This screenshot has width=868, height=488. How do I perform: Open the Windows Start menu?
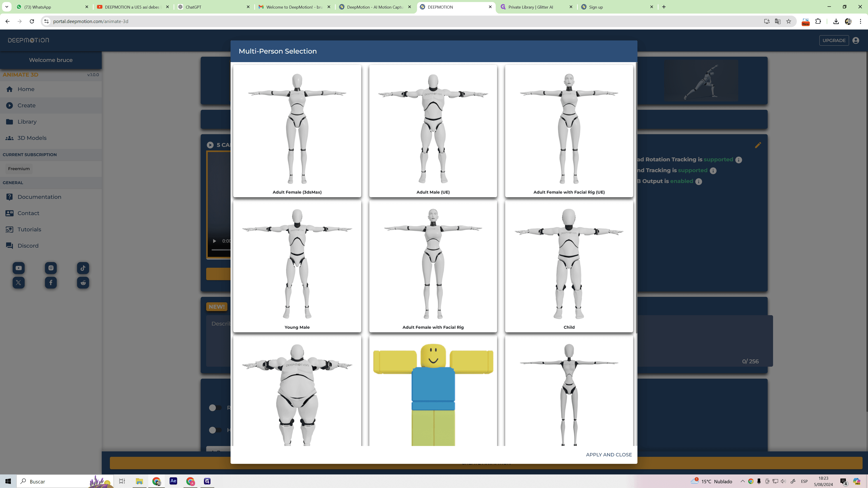point(8,481)
